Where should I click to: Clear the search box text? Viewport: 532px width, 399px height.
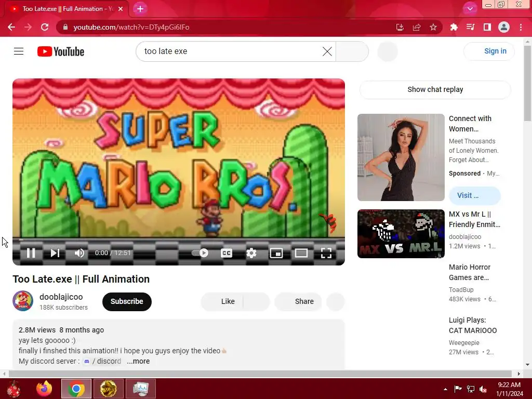point(327,51)
